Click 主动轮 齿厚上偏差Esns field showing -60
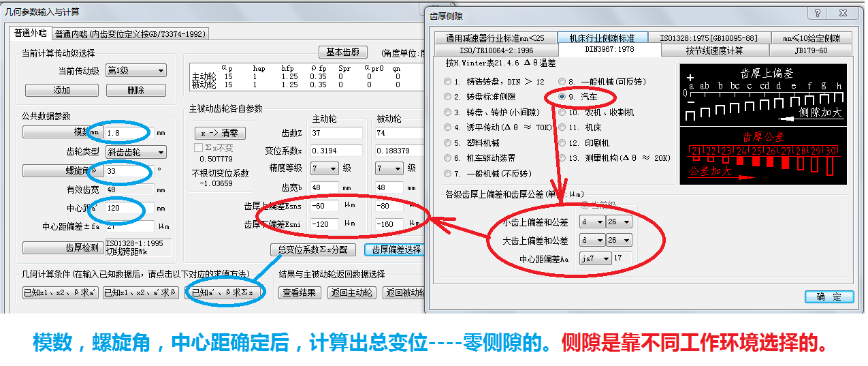Viewport: 868px width, 366px height. [324, 206]
